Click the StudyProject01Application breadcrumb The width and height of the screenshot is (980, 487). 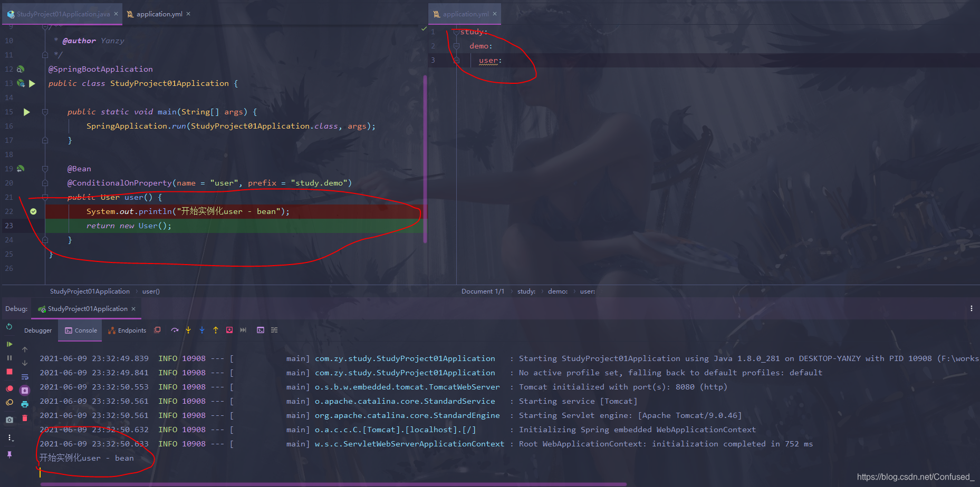pyautogui.click(x=90, y=291)
